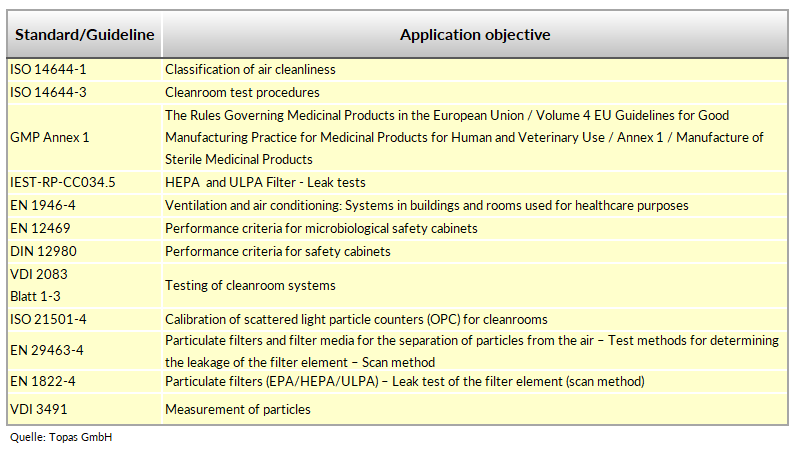
Task: Select the VDI 2083 Blatt 1-3 cell
Action: click(85, 285)
